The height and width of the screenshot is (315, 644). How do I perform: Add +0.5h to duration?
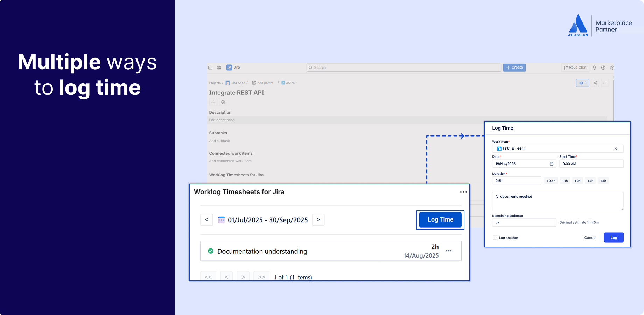tap(551, 181)
